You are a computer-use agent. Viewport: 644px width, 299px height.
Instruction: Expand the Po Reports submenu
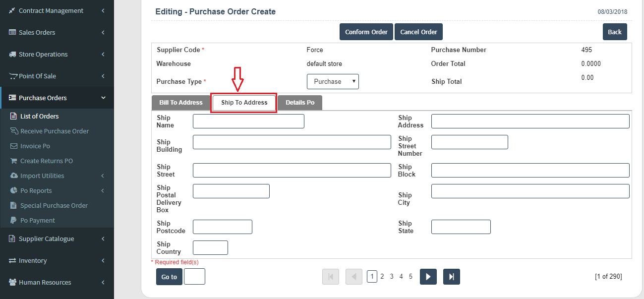click(103, 191)
